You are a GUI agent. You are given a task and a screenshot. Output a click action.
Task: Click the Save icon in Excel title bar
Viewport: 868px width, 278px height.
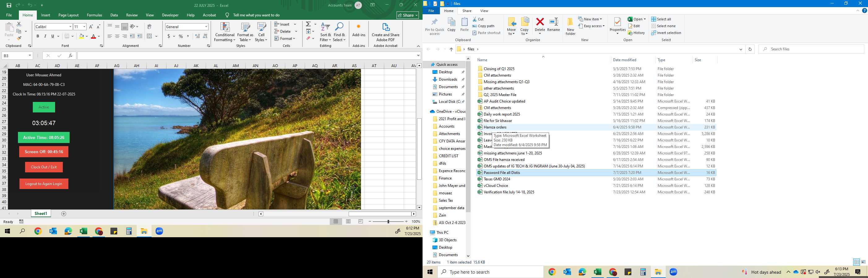click(9, 5)
